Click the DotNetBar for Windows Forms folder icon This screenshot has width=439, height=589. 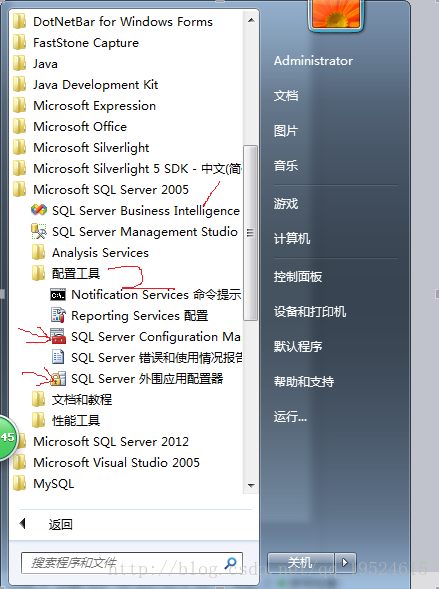click(19, 21)
